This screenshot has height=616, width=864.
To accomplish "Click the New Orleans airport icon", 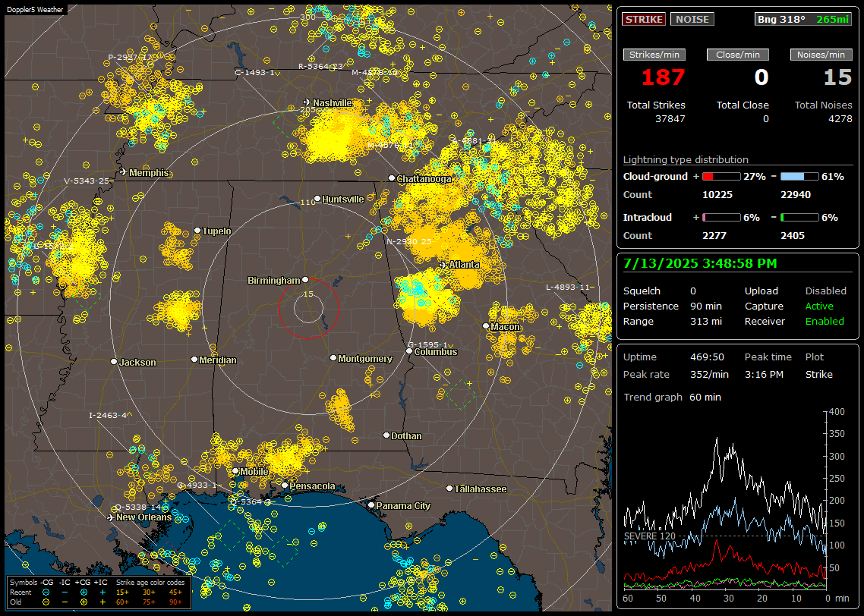I will point(110,517).
